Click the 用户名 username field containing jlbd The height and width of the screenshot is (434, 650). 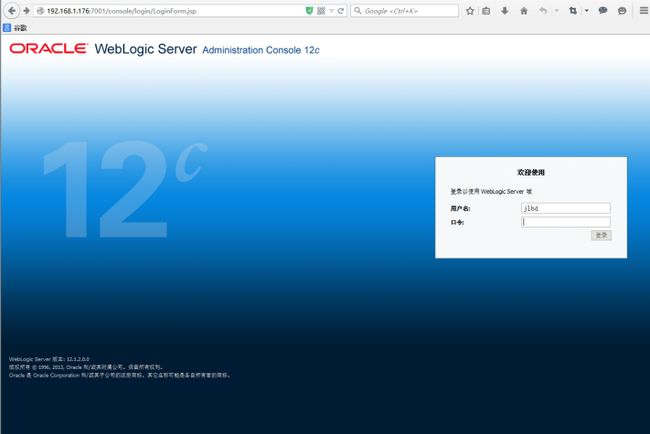(x=565, y=208)
